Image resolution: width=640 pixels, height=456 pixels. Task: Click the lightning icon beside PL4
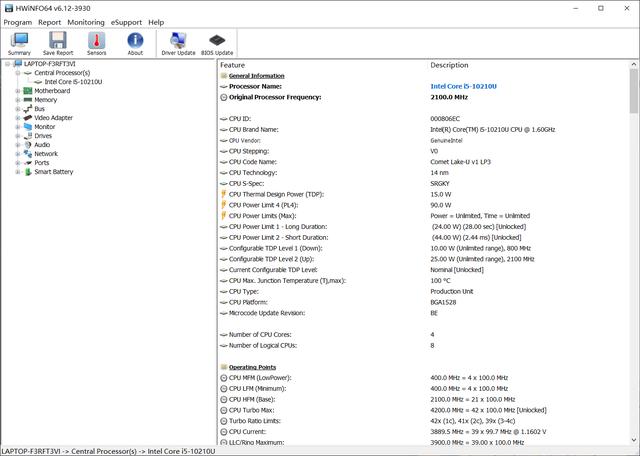pyautogui.click(x=224, y=205)
